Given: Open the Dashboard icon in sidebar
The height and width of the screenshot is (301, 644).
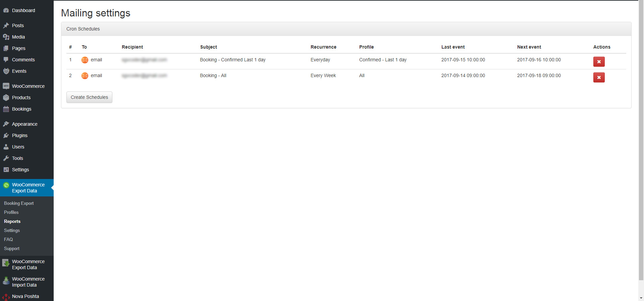Looking at the screenshot, I should tap(6, 10).
